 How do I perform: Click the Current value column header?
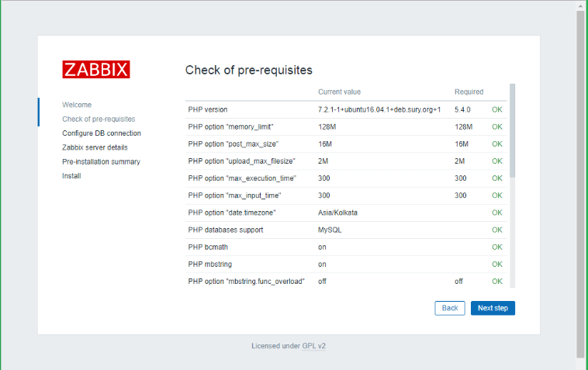point(339,92)
